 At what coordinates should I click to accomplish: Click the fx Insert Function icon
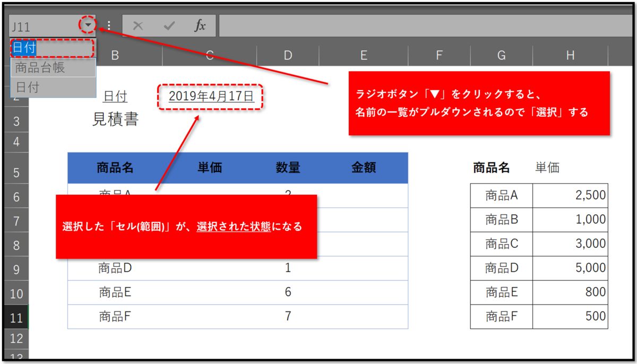200,25
